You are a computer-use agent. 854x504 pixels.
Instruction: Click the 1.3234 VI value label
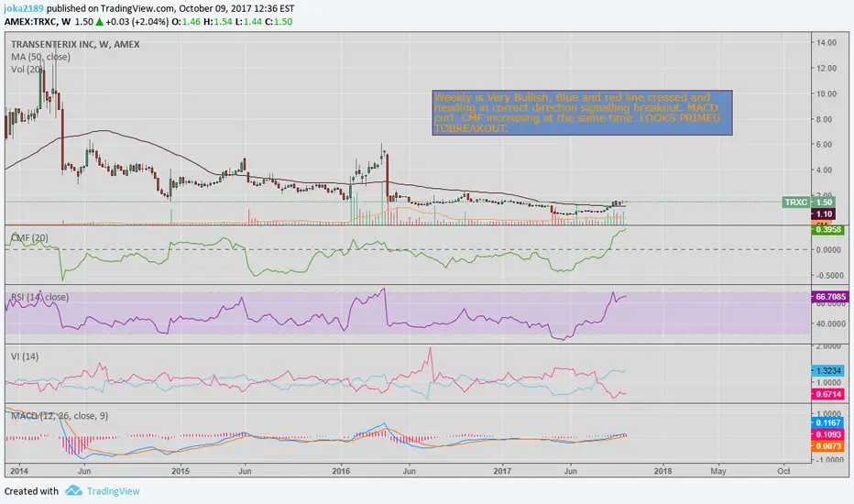[x=827, y=370]
